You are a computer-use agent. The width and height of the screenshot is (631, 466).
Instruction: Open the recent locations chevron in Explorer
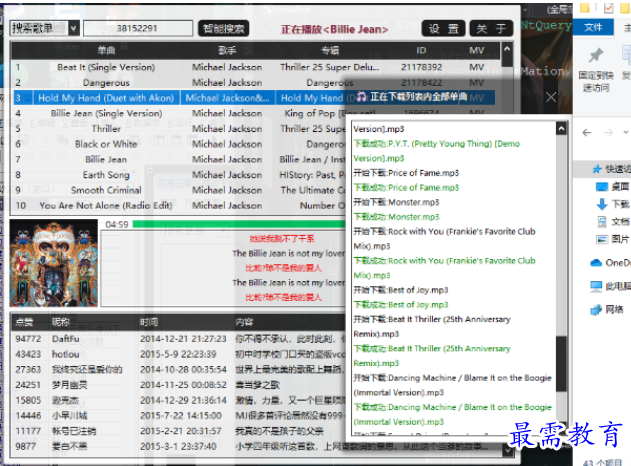[x=625, y=132]
